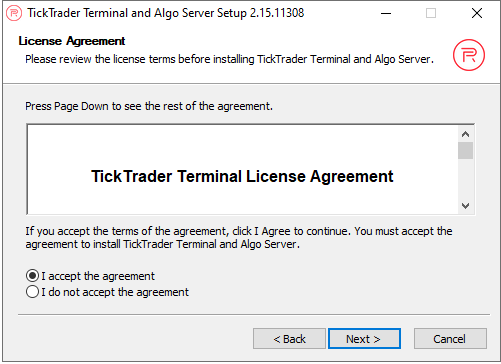Click the red R logo in header
Viewport: 501px width, 364px height.
coord(469,55)
